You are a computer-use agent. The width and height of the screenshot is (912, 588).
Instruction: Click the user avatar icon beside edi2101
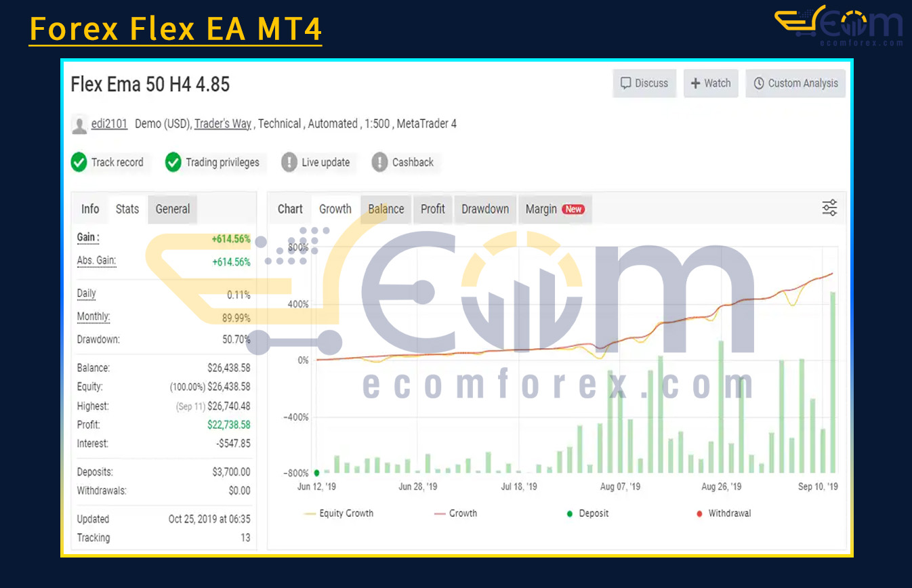[79, 125]
